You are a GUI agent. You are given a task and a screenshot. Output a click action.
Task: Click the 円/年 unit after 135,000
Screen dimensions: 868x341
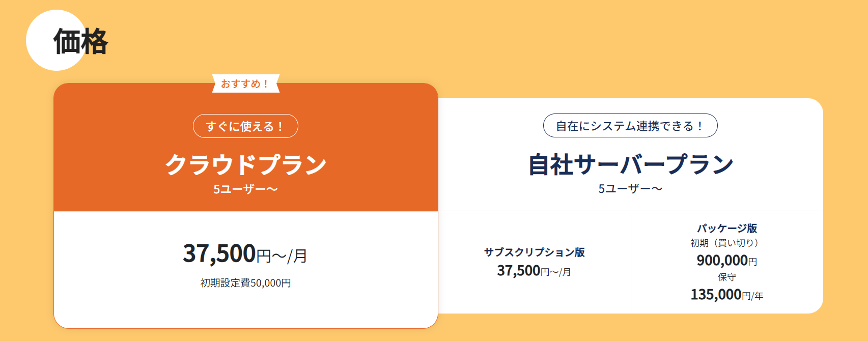point(752,296)
